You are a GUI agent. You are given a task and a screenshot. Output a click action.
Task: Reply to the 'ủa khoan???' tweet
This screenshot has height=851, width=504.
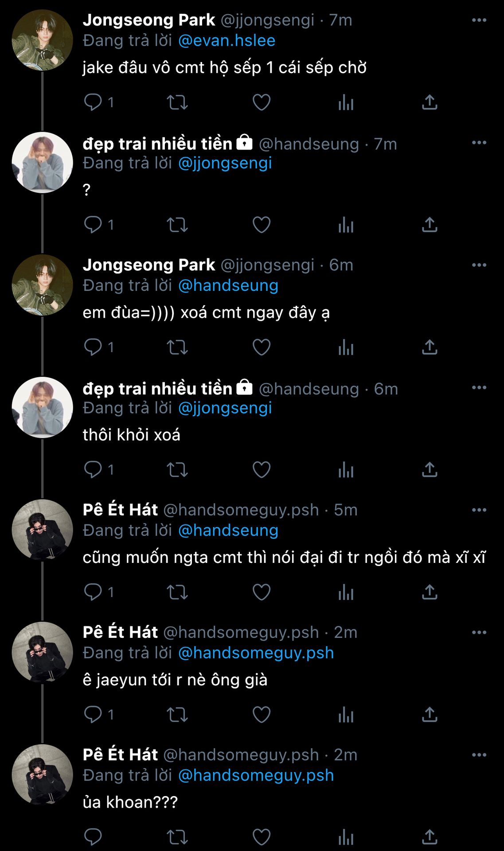93,837
